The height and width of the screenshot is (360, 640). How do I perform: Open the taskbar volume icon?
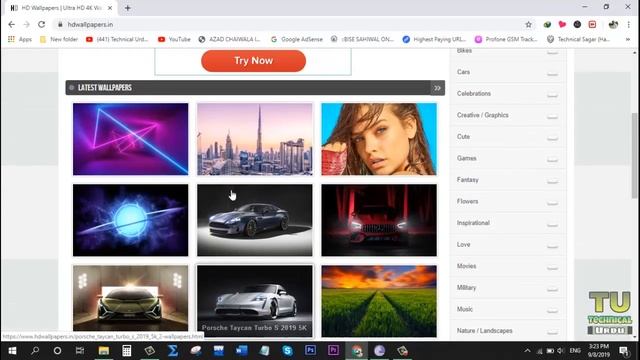(561, 351)
